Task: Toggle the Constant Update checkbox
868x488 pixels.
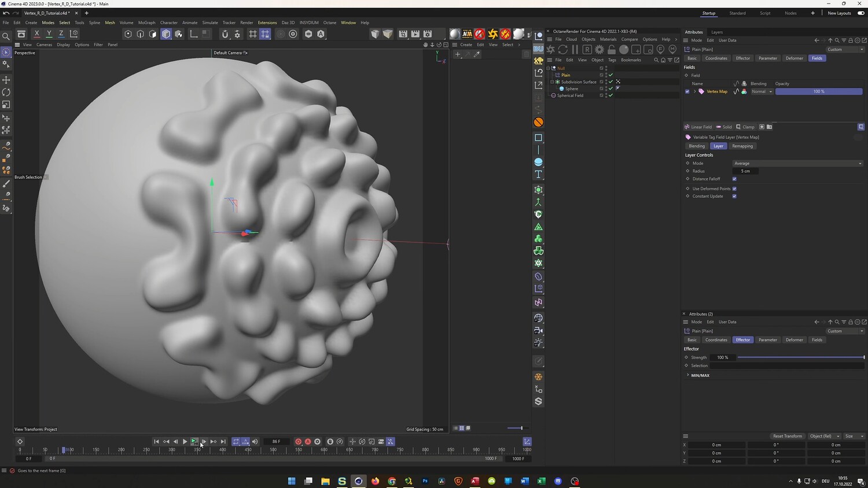Action: click(x=734, y=197)
